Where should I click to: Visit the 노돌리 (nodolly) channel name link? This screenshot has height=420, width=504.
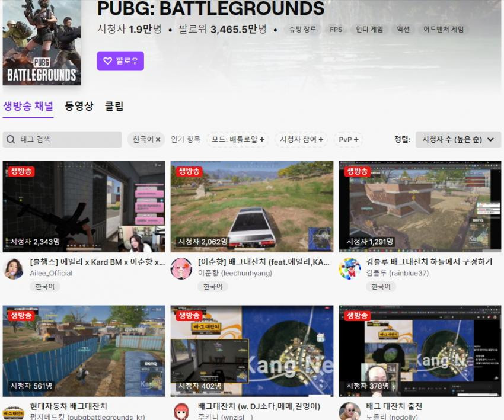(392, 417)
